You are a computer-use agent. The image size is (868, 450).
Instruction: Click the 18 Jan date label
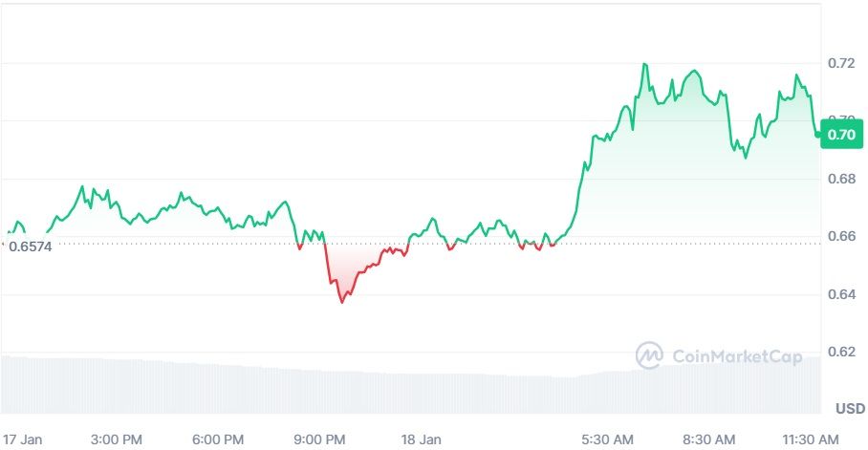click(x=422, y=439)
